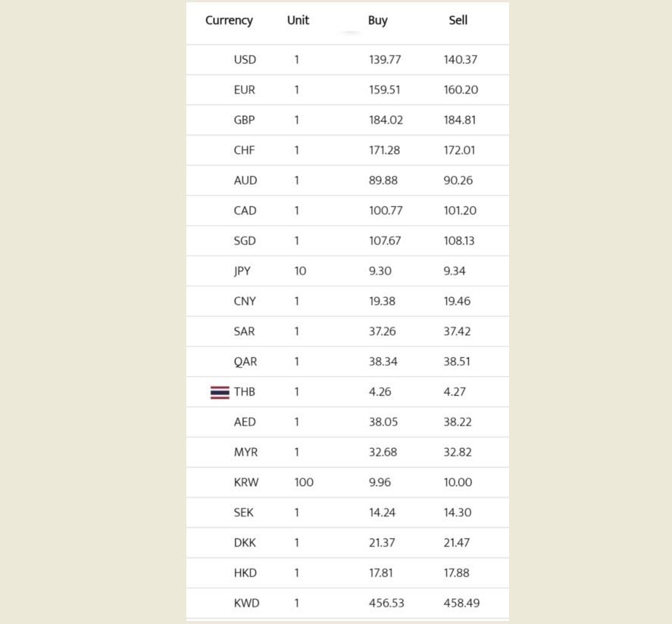Select the EUR currency code
Screen dimensions: 672x624
pyautogui.click(x=245, y=89)
